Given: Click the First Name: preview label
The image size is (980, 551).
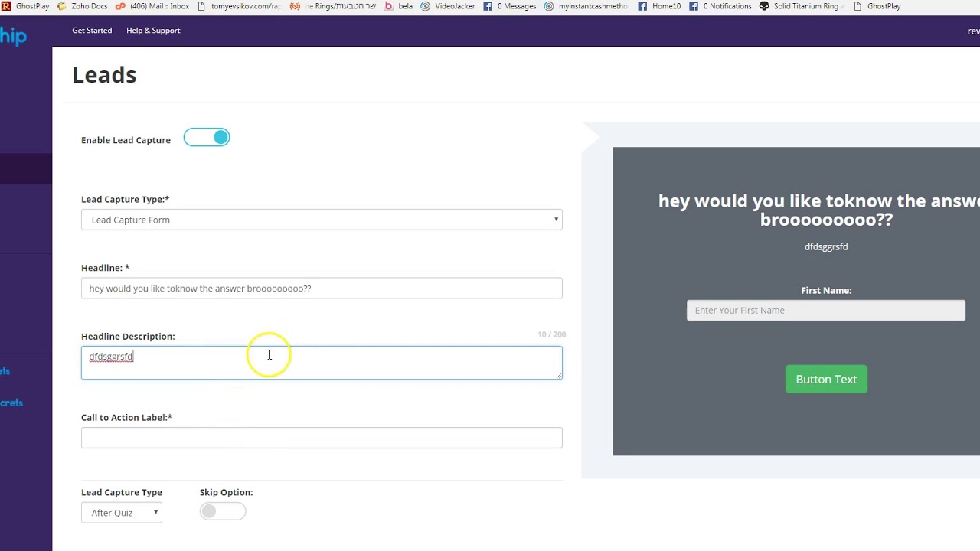Looking at the screenshot, I should tap(826, 290).
